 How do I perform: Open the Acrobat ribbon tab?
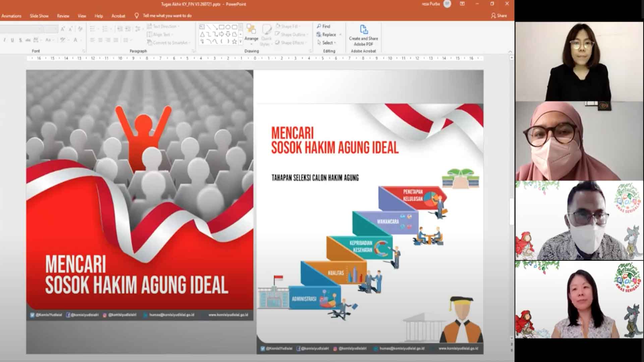click(118, 16)
